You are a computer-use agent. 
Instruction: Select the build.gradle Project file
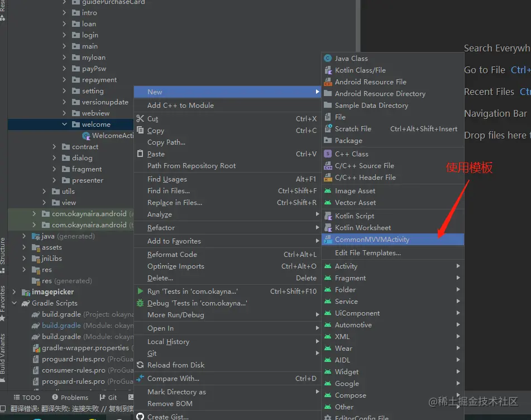pyautogui.click(x=83, y=314)
